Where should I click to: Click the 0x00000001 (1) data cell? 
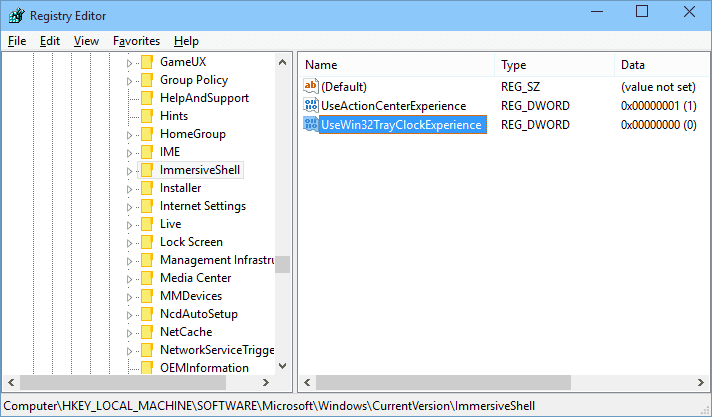658,105
